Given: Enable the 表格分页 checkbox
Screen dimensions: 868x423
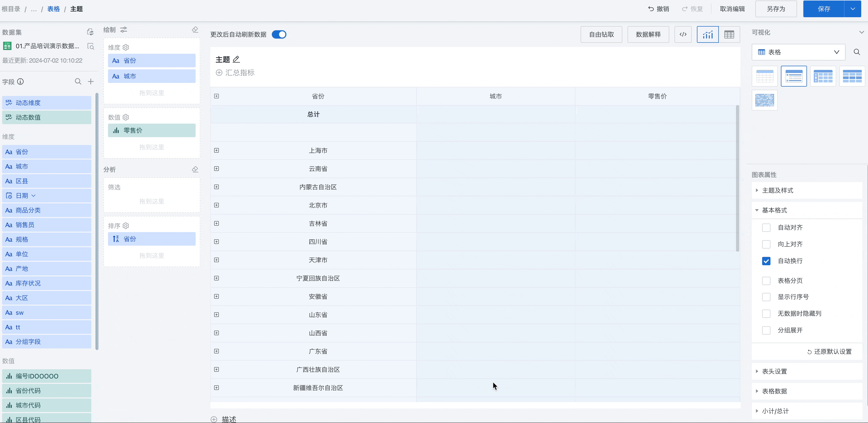Looking at the screenshot, I should [x=766, y=281].
